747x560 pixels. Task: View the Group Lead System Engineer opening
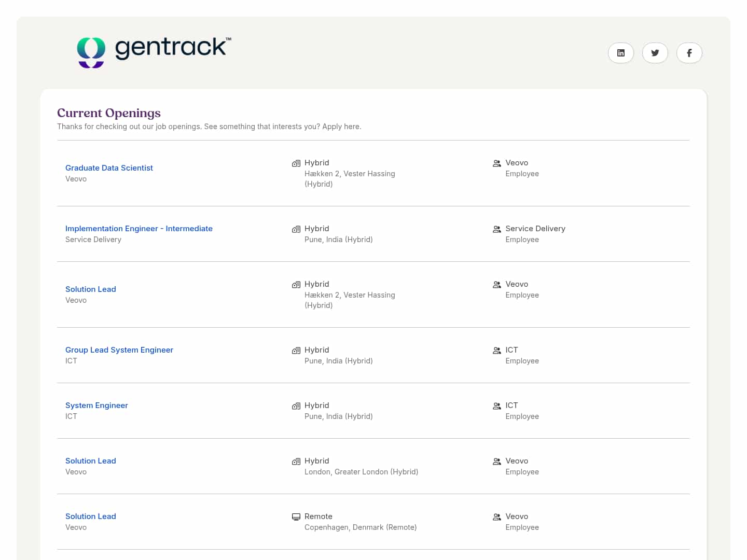(119, 350)
